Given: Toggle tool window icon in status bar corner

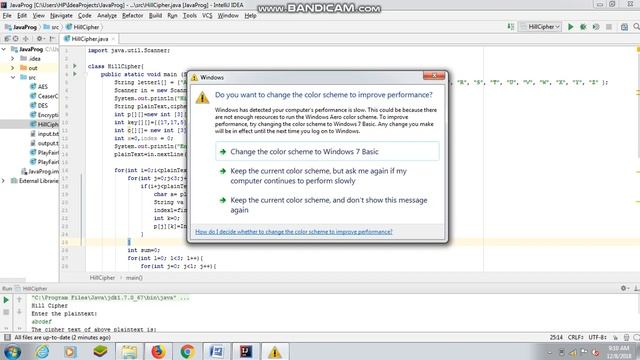Looking at the screenshot, I should tap(7, 338).
